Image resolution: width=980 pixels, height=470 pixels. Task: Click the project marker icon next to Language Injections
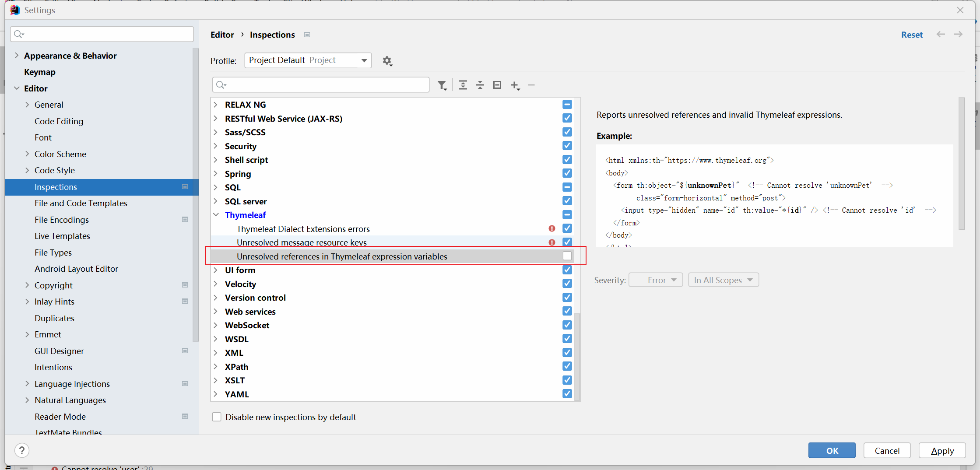185,383
